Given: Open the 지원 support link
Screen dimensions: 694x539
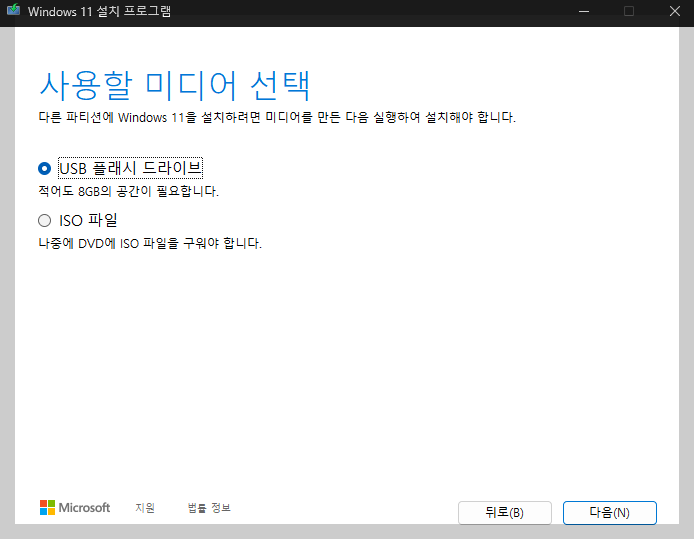Looking at the screenshot, I should [145, 508].
